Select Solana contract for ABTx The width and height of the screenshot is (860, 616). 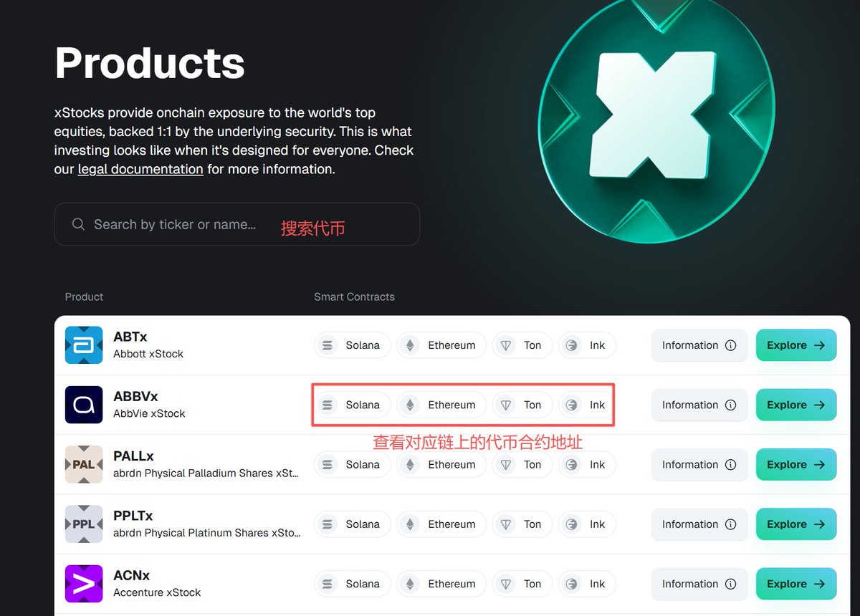352,345
